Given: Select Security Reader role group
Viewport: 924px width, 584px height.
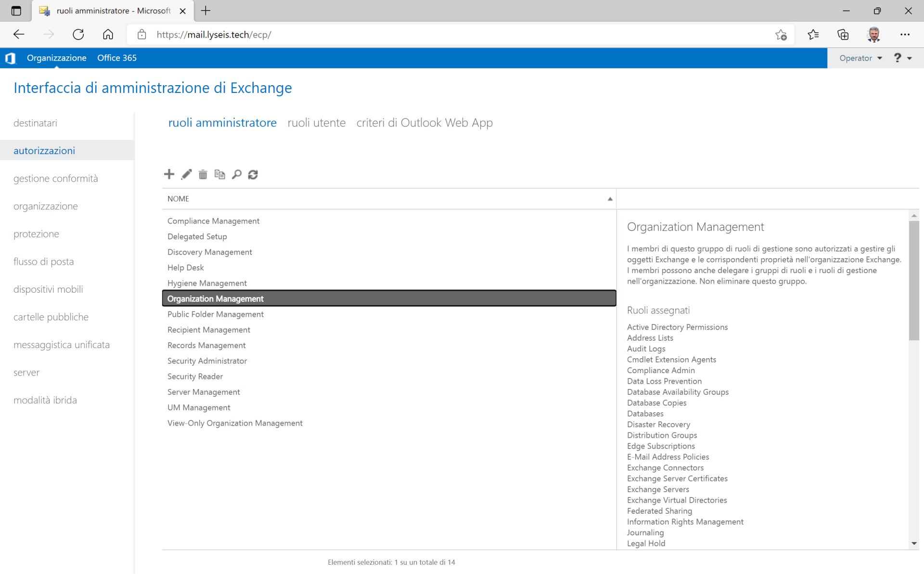Looking at the screenshot, I should [x=389, y=376].
